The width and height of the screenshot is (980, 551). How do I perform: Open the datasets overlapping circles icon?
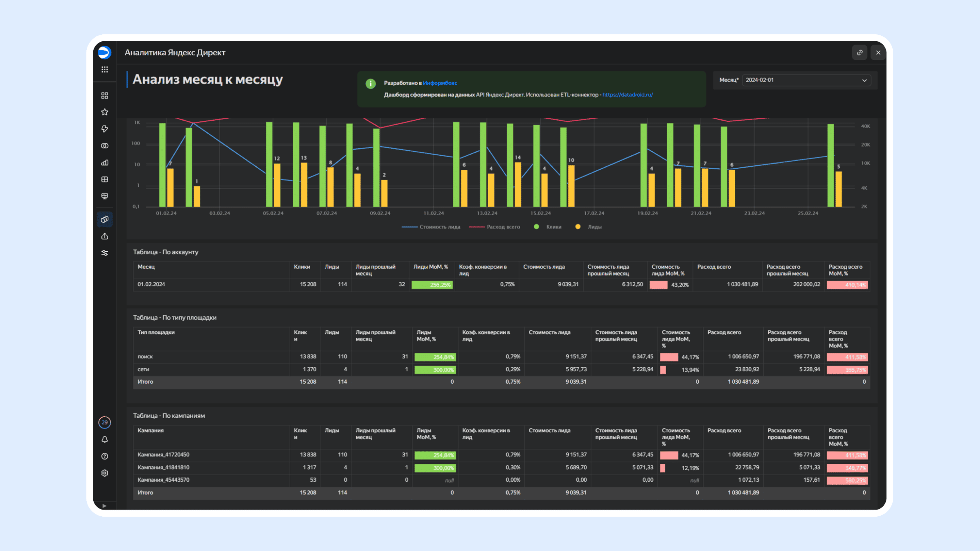tap(104, 146)
